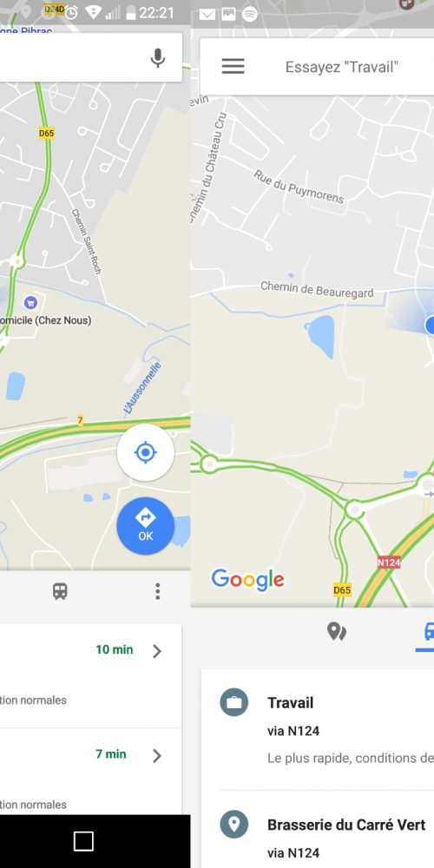The height and width of the screenshot is (868, 434).
Task: Open the mail notification icon
Action: [207, 15]
